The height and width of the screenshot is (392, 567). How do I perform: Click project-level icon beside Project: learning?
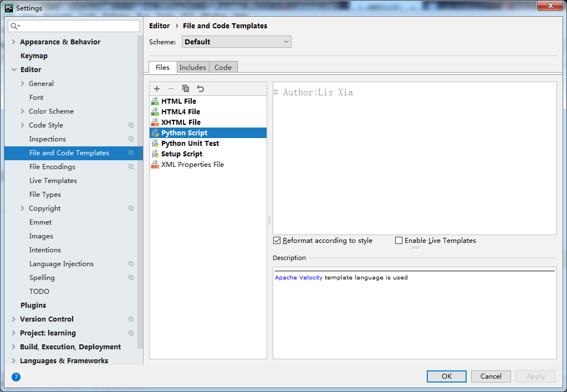click(x=131, y=333)
